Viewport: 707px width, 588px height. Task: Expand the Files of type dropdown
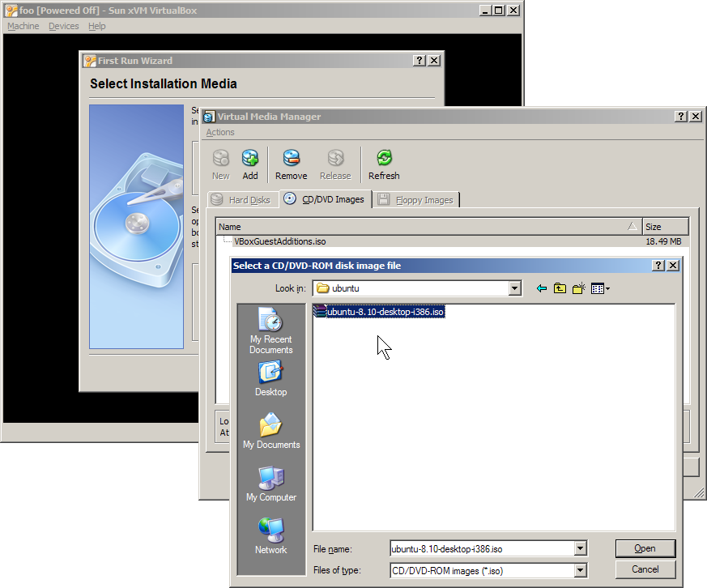tap(581, 570)
